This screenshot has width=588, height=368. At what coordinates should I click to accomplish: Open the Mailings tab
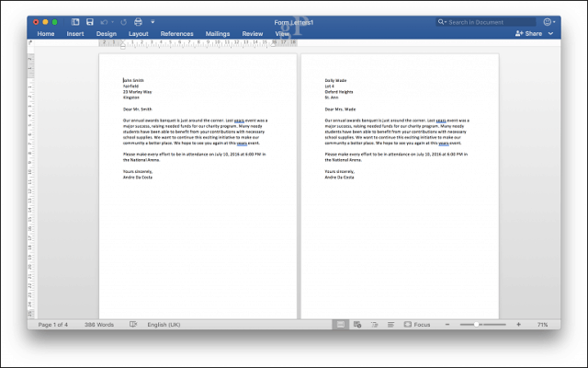tap(218, 33)
